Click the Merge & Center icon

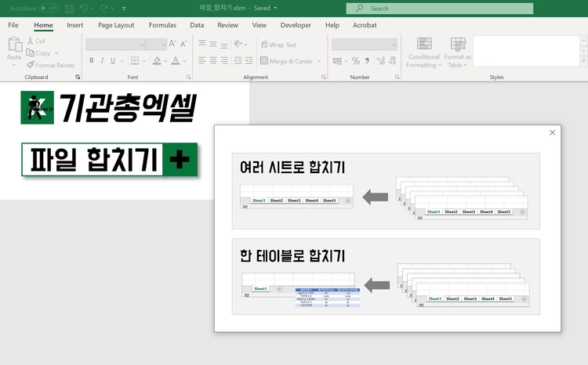(264, 61)
